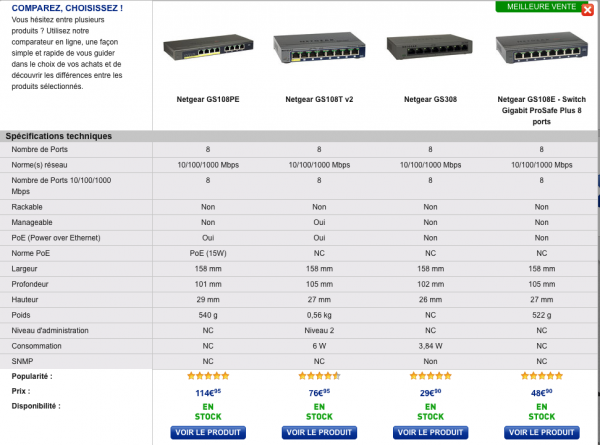600x445 pixels.
Task: Click the star rating of the GS108PE
Action: 208,377
